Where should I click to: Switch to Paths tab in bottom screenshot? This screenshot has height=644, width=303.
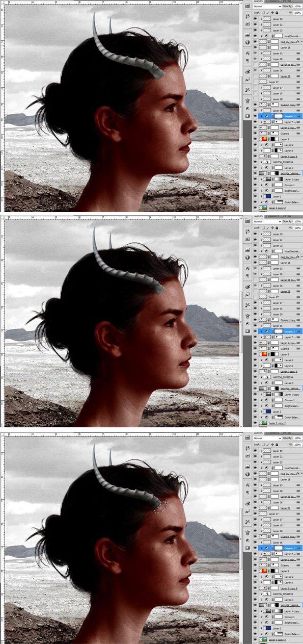[287, 433]
